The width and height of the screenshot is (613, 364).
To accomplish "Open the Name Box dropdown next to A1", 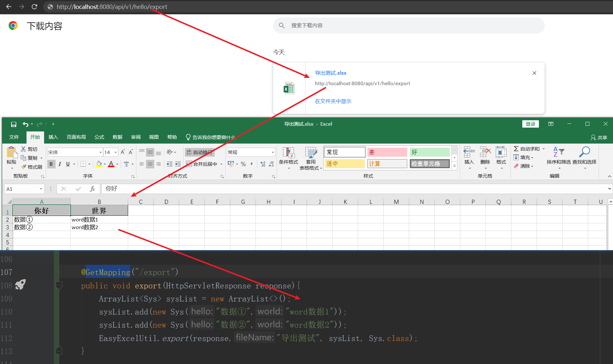I will click(x=41, y=189).
